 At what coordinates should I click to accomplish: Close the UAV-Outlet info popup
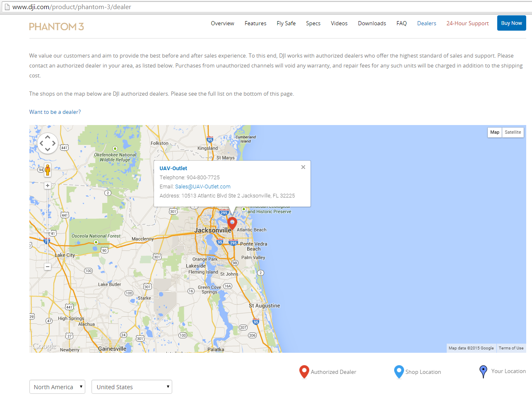tap(303, 167)
